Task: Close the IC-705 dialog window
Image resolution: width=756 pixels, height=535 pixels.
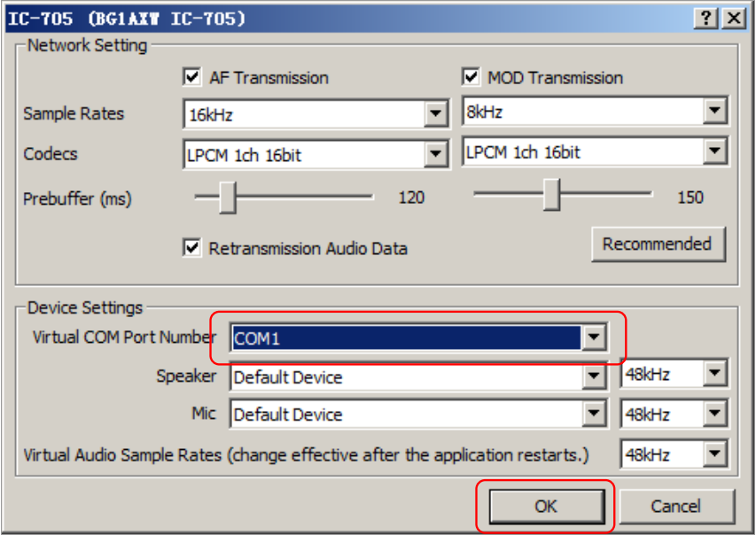Action: click(x=734, y=19)
